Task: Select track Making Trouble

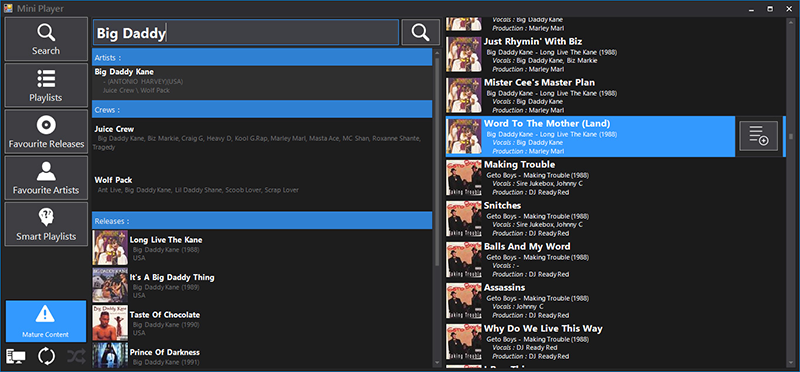Action: pos(615,177)
